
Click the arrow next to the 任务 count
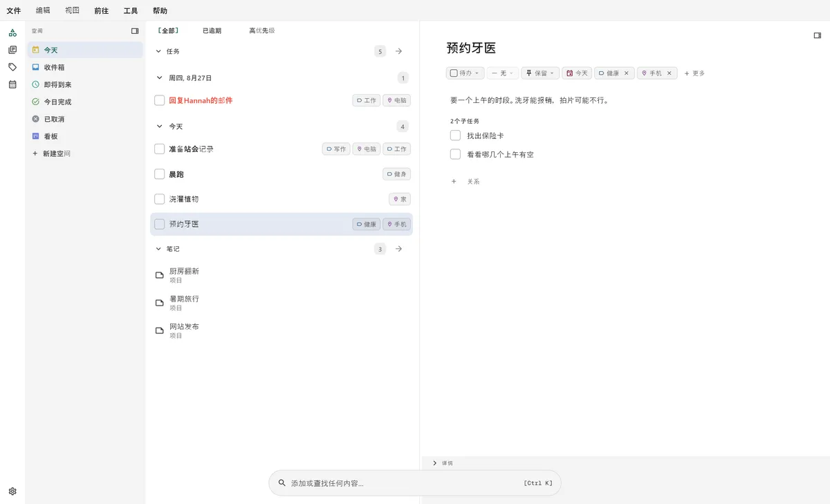[x=399, y=51]
